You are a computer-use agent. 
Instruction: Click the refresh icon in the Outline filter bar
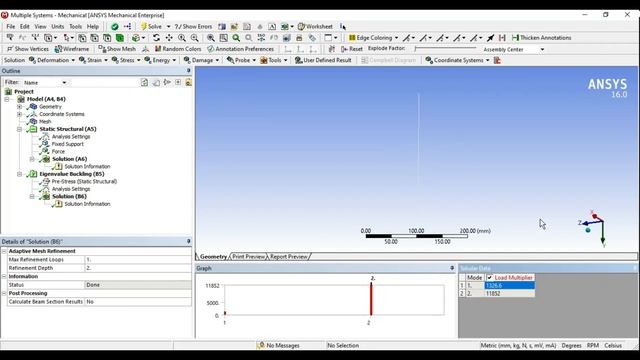click(x=144, y=82)
